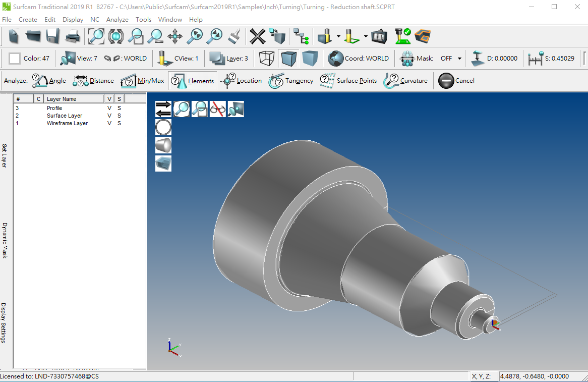
Task: Switch to the Dynamic Mask side tab
Action: [x=4, y=241]
